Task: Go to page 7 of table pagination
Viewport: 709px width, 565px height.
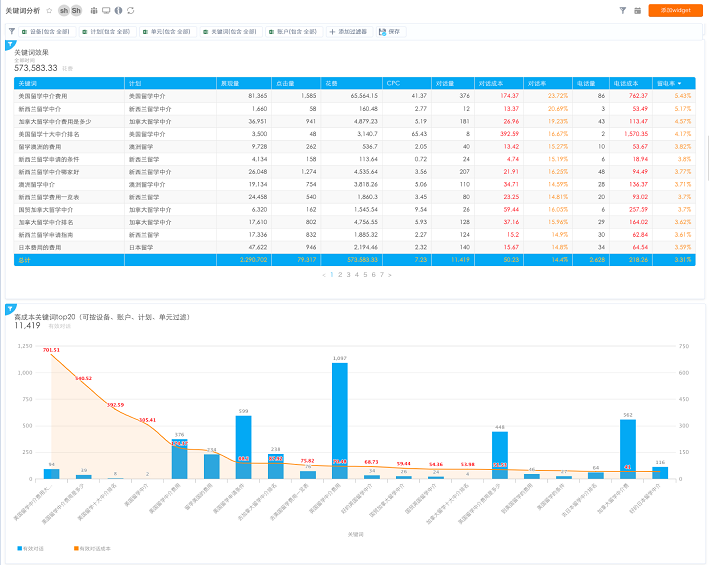Action: (x=380, y=273)
